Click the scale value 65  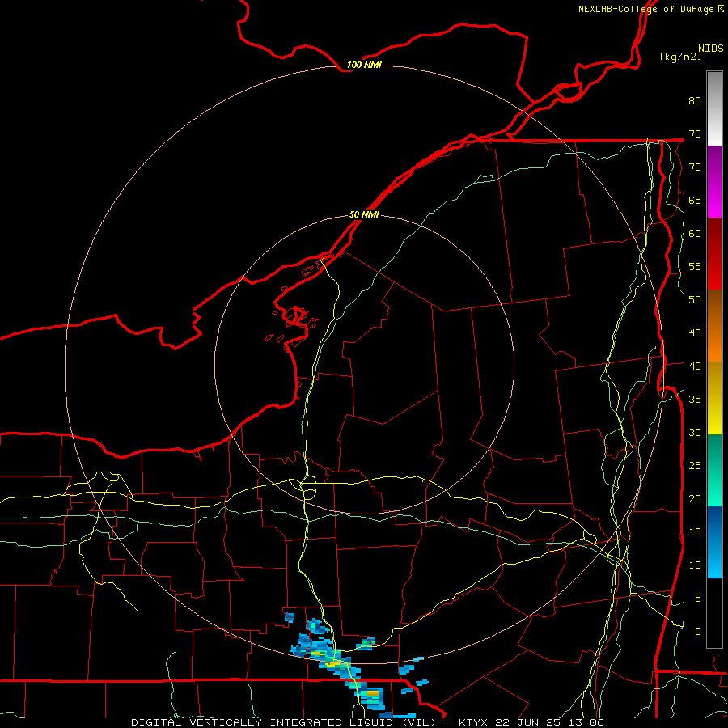tap(695, 200)
